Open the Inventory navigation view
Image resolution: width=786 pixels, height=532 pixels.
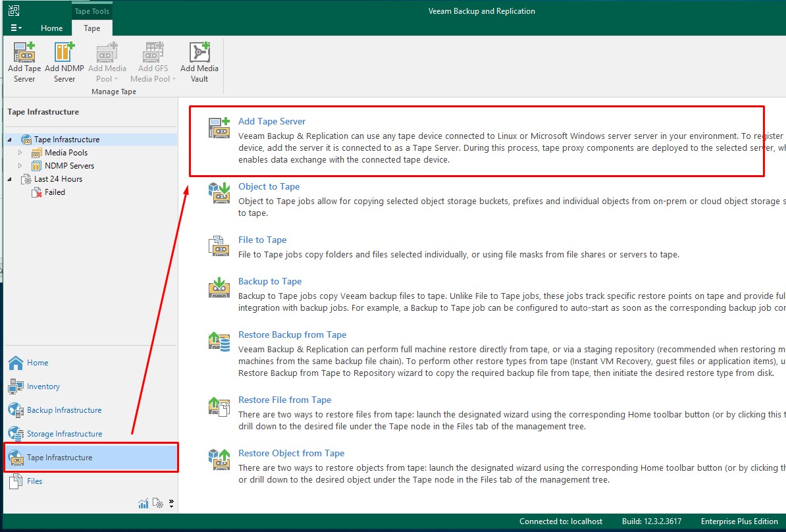(43, 386)
